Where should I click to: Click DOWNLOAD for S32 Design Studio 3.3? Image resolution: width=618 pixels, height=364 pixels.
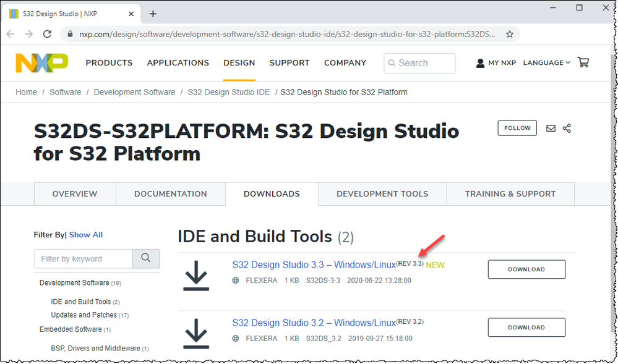pos(526,269)
